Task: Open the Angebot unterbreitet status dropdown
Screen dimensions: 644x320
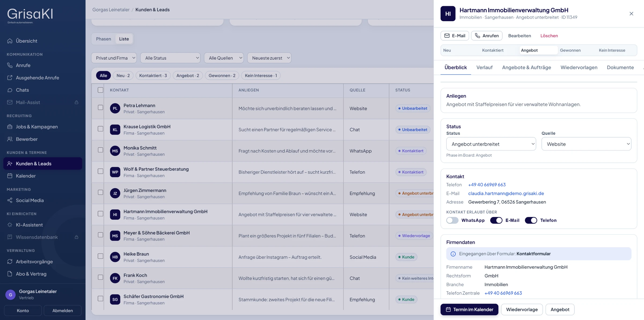Action: tap(491, 144)
